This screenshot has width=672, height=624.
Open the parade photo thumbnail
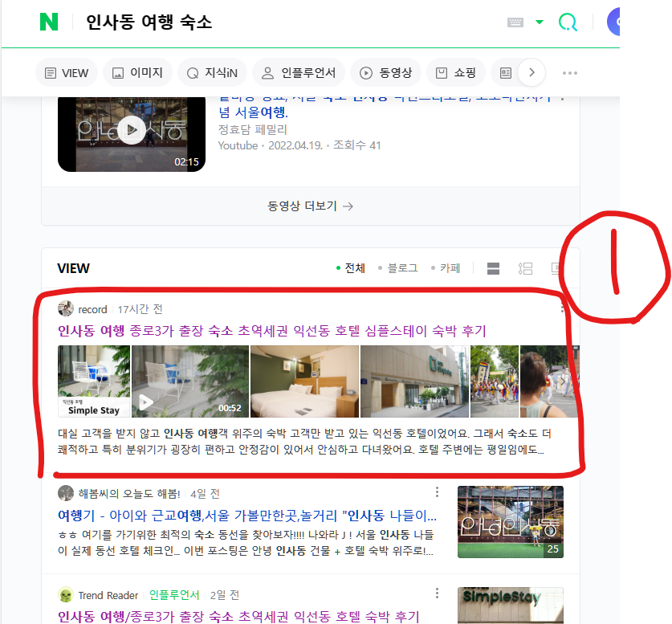click(495, 381)
